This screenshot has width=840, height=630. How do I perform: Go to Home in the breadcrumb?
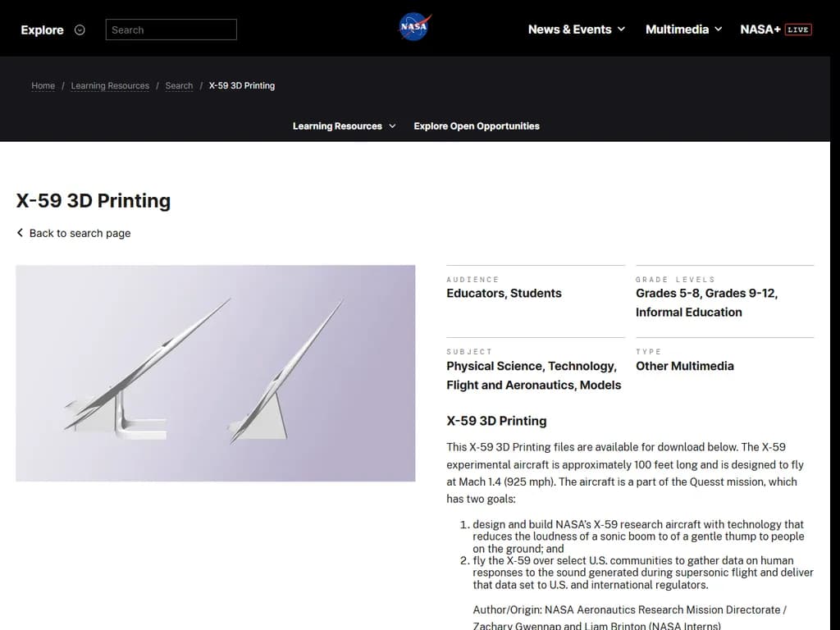[43, 85]
